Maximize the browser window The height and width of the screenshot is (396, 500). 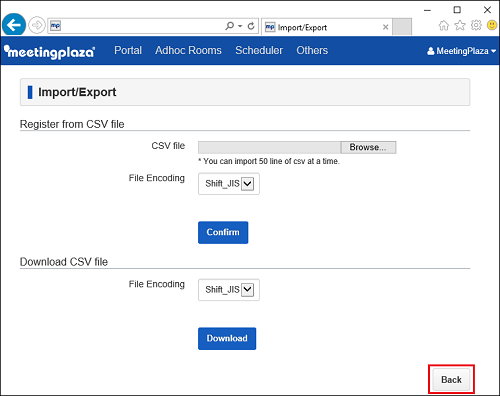(457, 10)
